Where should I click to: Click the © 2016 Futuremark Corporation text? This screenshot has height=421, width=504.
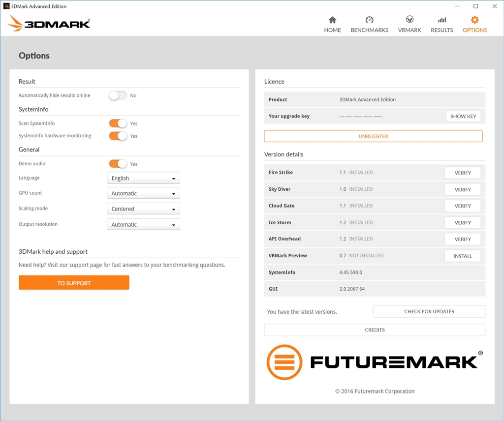click(x=375, y=391)
